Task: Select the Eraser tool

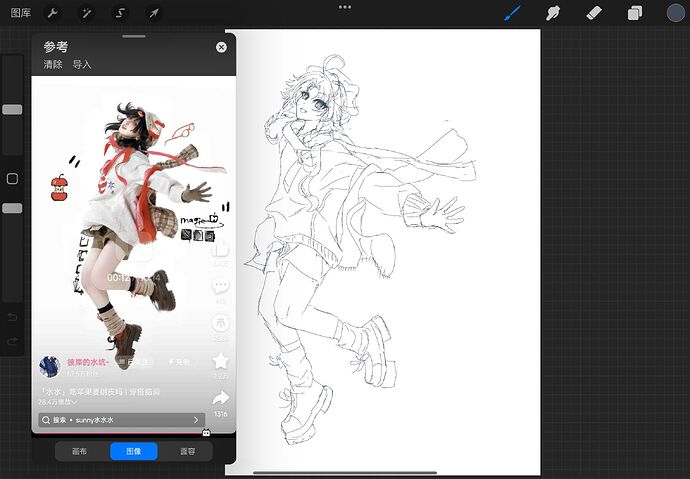Action: (594, 13)
